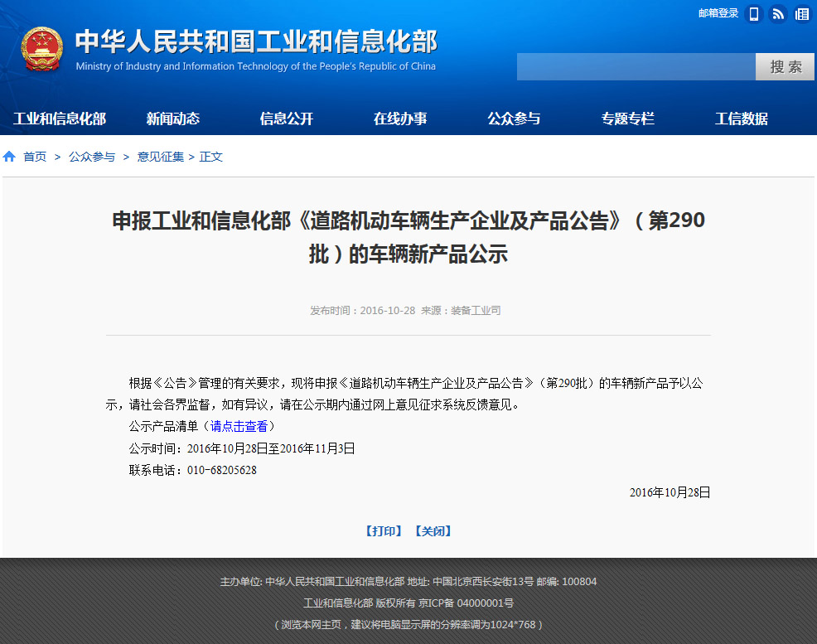The image size is (817, 644).
Task: Open 在线办事 navigation menu
Action: [x=400, y=119]
